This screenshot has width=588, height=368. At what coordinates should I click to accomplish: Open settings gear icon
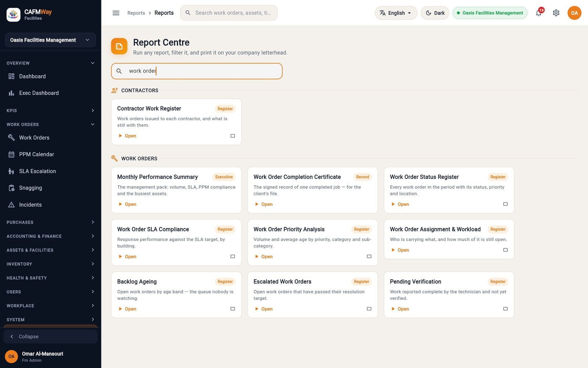[x=556, y=13]
